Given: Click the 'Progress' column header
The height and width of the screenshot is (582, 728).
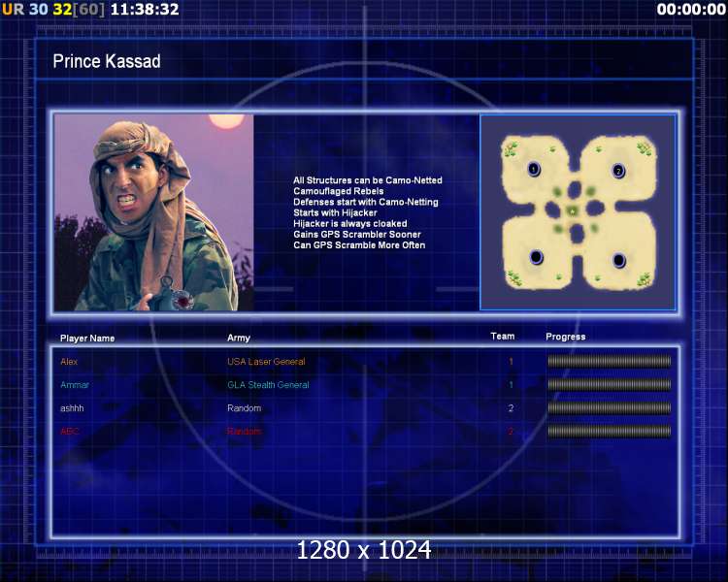Looking at the screenshot, I should tap(566, 337).
